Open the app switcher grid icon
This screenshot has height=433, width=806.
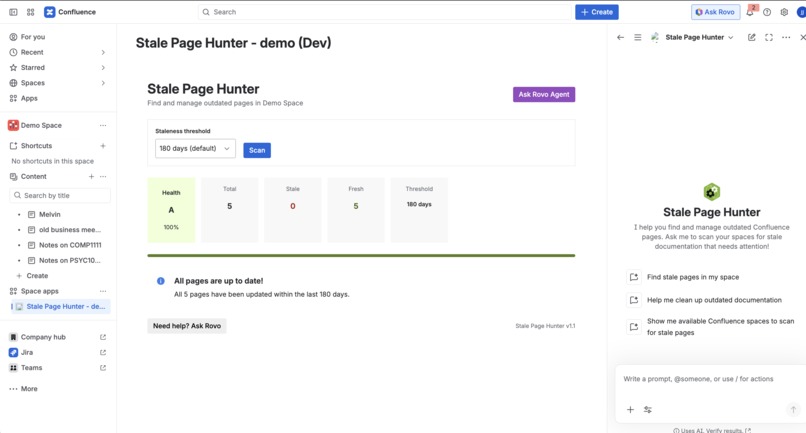pos(30,12)
